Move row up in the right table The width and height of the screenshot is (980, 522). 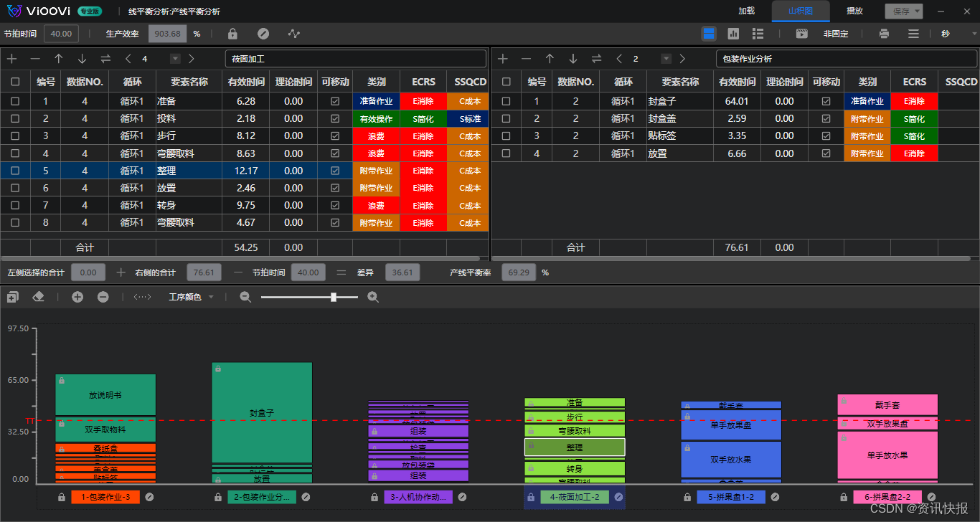[550, 59]
